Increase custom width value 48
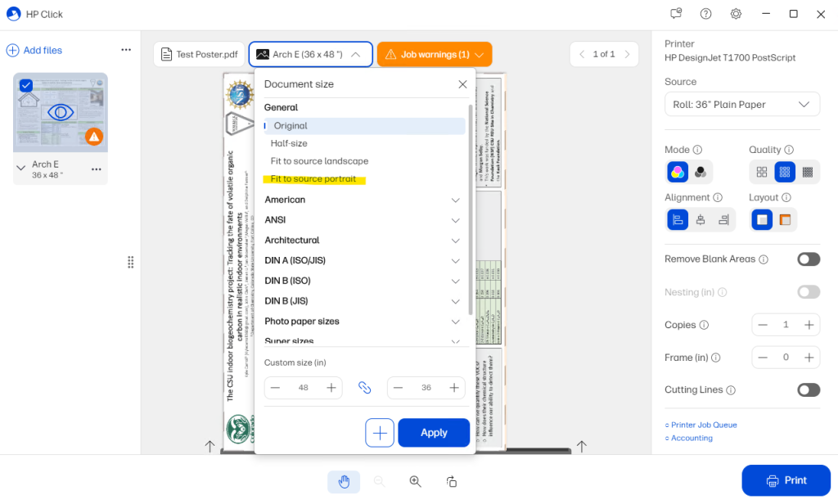Viewport: 838px width, 504px height. (x=331, y=388)
